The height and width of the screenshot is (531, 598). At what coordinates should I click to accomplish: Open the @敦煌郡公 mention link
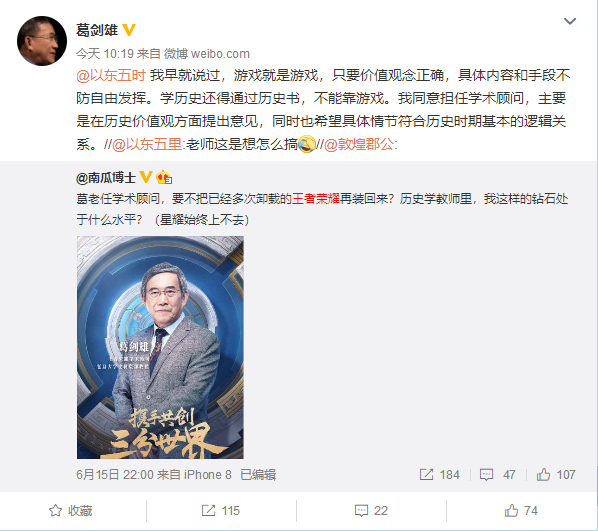pos(358,144)
